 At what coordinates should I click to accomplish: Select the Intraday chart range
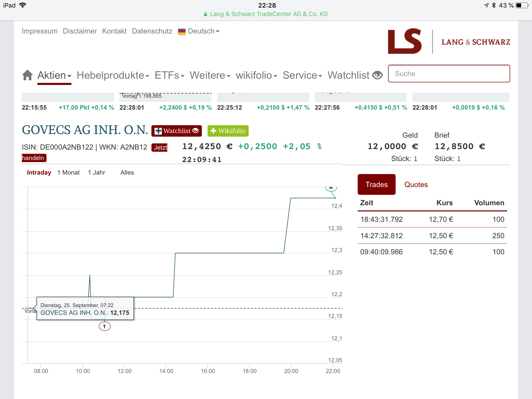coord(39,172)
